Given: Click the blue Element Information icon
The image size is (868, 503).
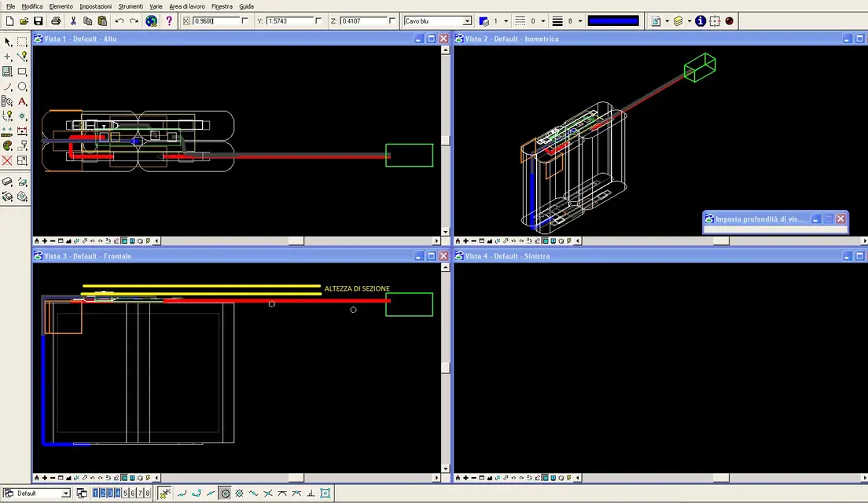Looking at the screenshot, I should pyautogui.click(x=701, y=21).
